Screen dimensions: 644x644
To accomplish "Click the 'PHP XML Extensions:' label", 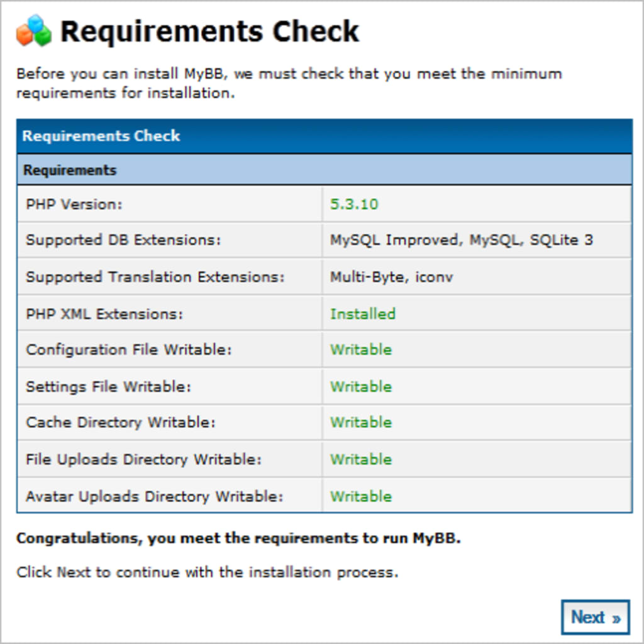I will pyautogui.click(x=104, y=314).
